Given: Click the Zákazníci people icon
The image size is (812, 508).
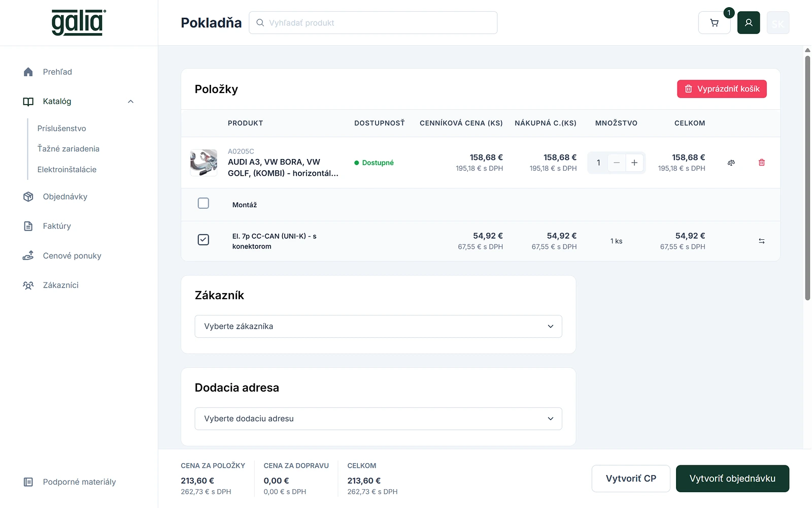Looking at the screenshot, I should pos(28,285).
